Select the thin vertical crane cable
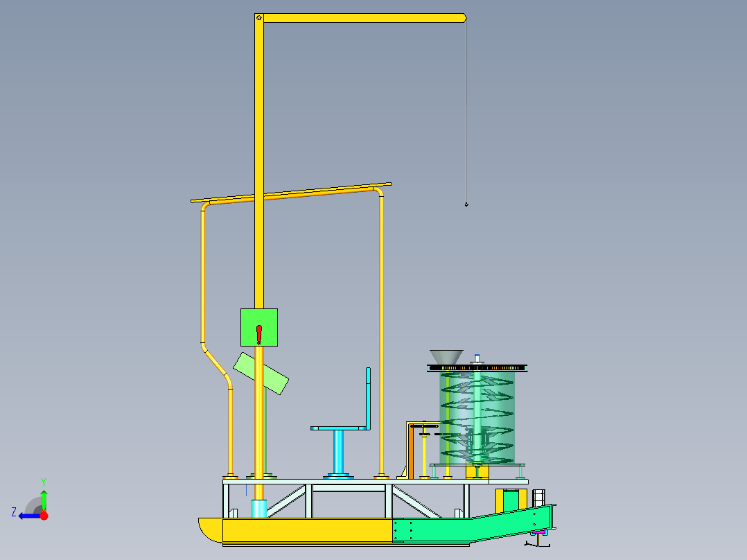The width and height of the screenshot is (747, 560). click(466, 111)
